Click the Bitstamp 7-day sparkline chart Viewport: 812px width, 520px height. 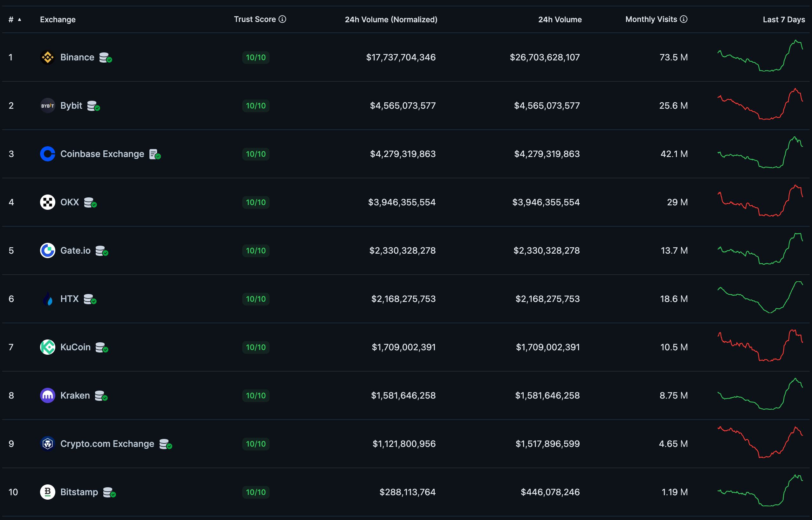pyautogui.click(x=760, y=491)
